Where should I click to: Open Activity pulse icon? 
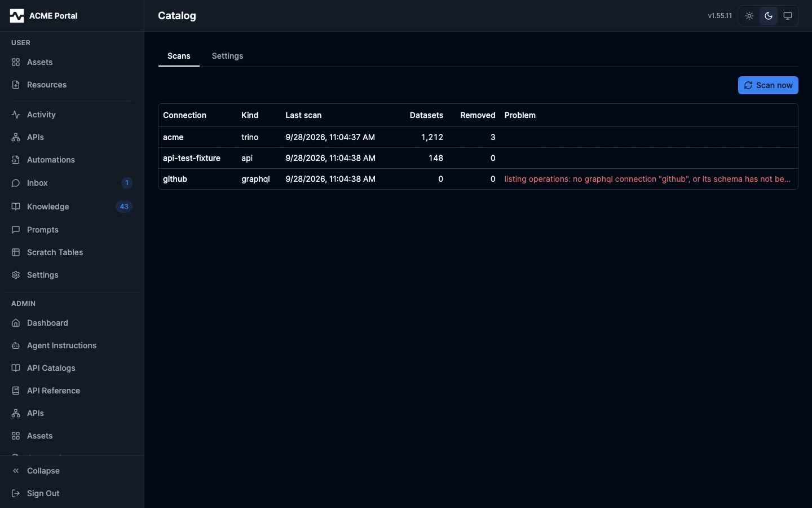16,115
